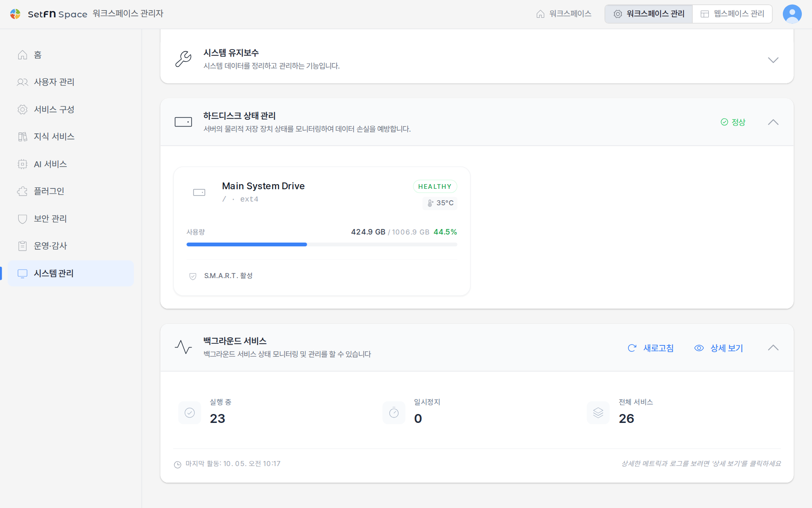The image size is (812, 508).
Task: Click the layers icon for 전체 서비스
Action: [598, 413]
